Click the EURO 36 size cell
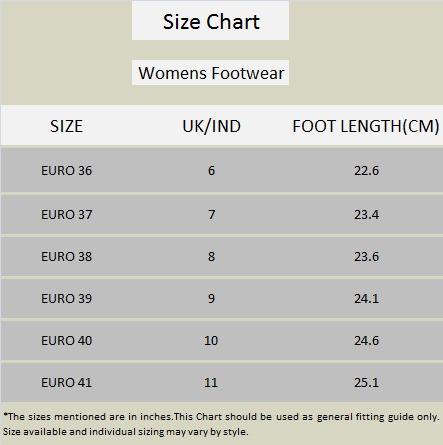Image resolution: width=443 pixels, height=445 pixels. pyautogui.click(x=66, y=171)
